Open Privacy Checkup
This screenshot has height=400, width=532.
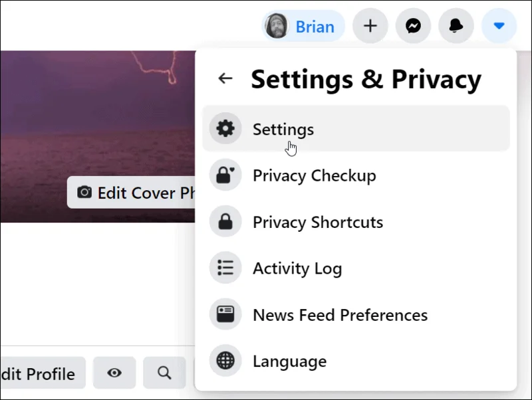[x=356, y=175]
